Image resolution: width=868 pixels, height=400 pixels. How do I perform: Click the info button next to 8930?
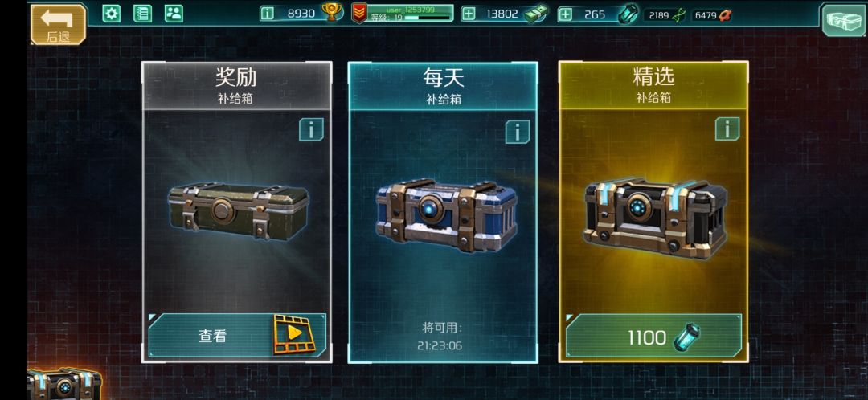tap(268, 14)
